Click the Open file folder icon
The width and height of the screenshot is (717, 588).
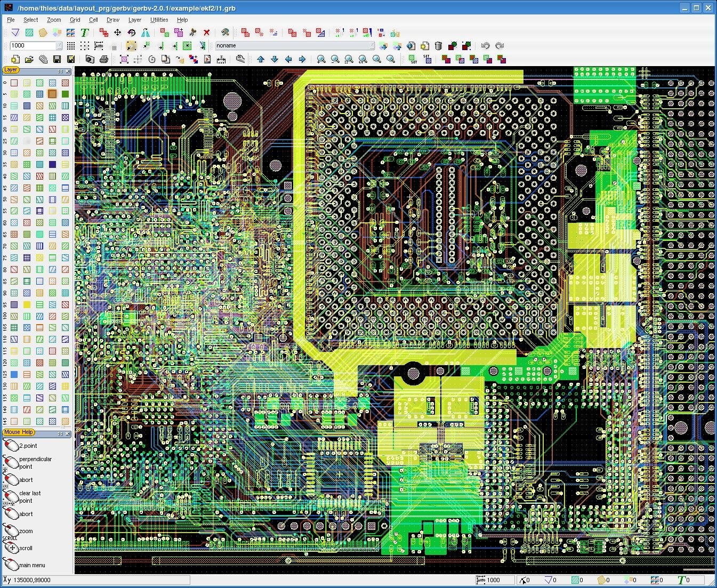[29, 60]
